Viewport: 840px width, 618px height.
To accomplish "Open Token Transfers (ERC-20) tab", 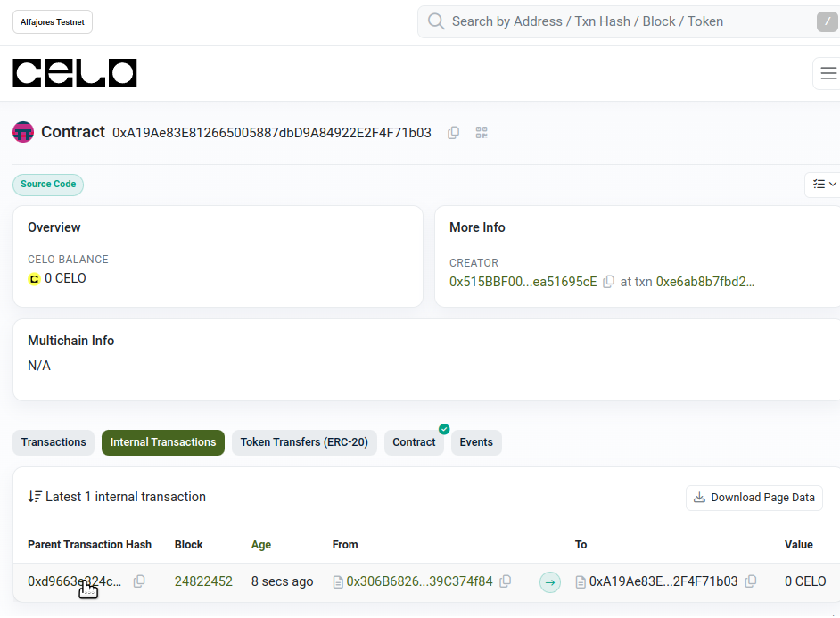I will 304,442.
